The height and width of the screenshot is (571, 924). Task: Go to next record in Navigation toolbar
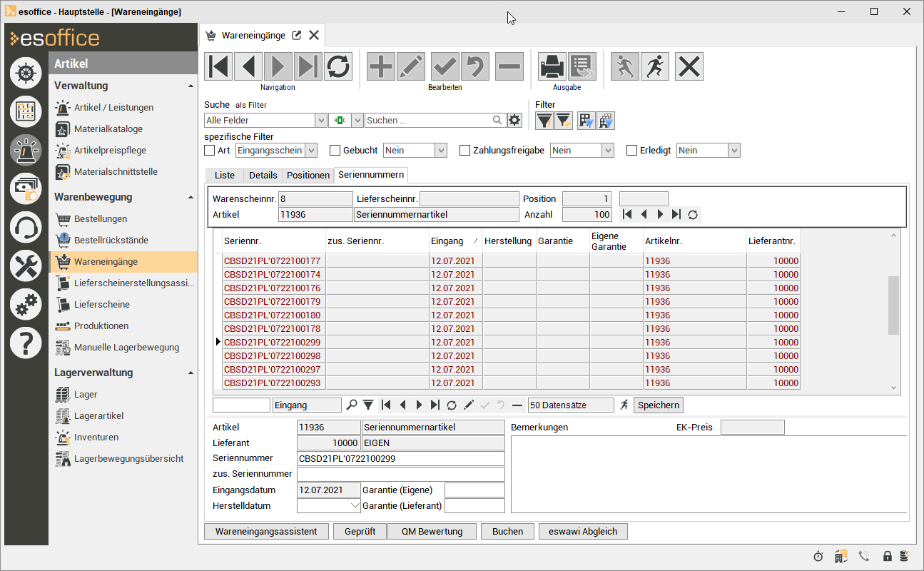(x=278, y=66)
